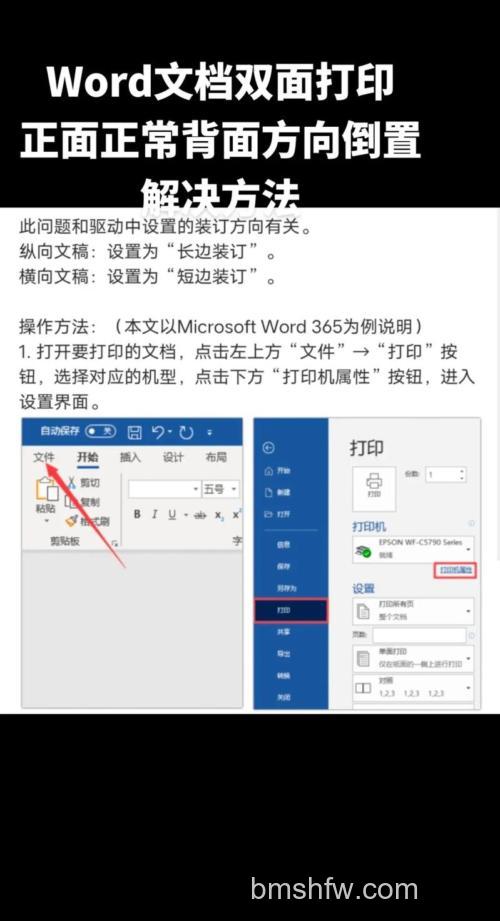Toggle the 自动保存 AutoSave switch
The image size is (500, 921).
coord(100,431)
